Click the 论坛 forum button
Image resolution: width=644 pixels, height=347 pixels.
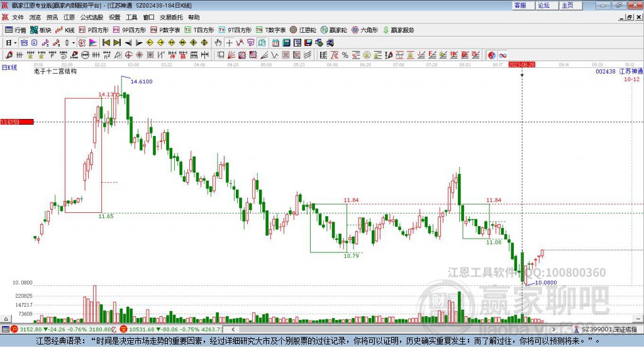544,5
